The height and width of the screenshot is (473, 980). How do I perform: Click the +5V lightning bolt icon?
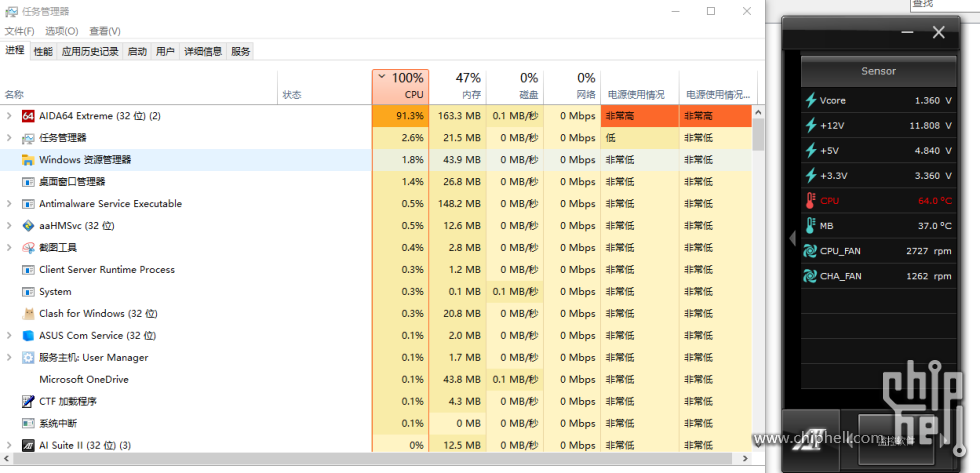811,151
